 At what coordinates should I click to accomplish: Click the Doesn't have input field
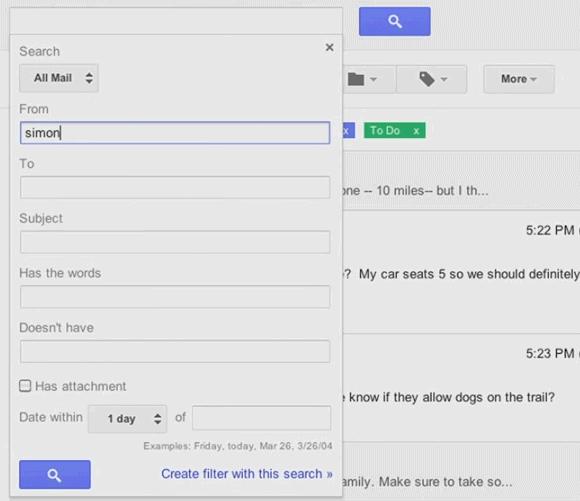click(175, 352)
